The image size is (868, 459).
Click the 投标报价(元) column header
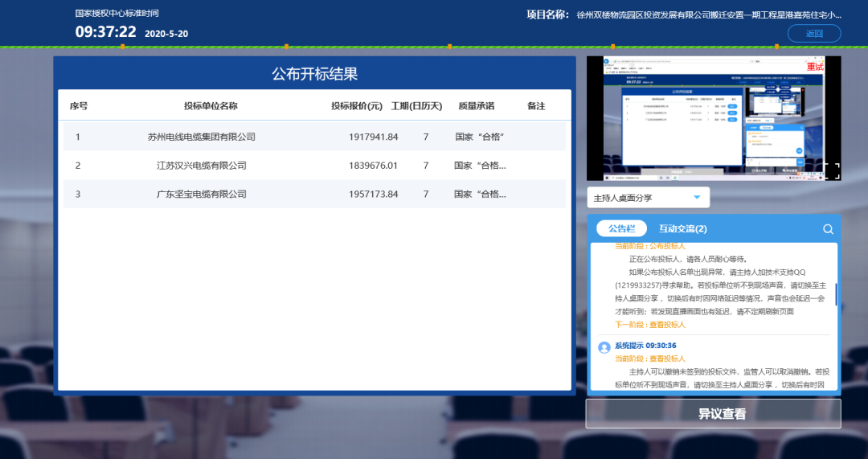[x=359, y=106]
